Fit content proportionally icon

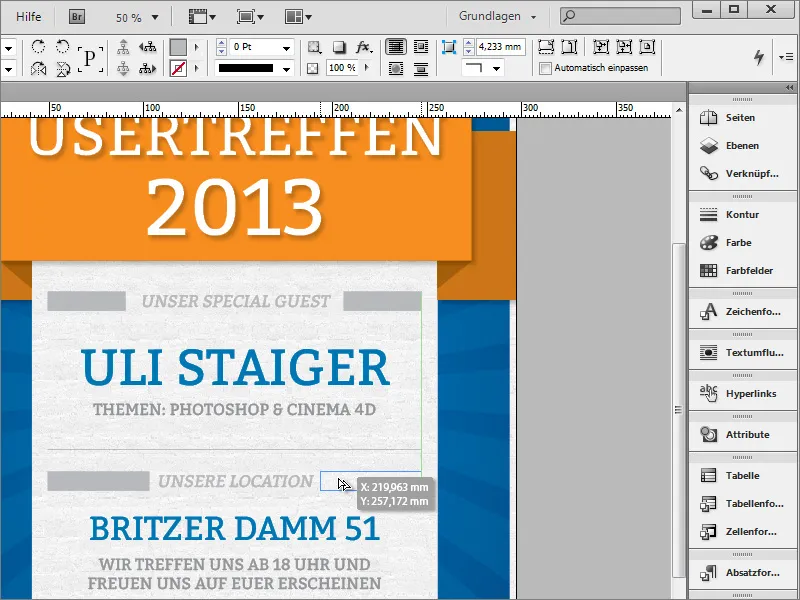click(569, 47)
